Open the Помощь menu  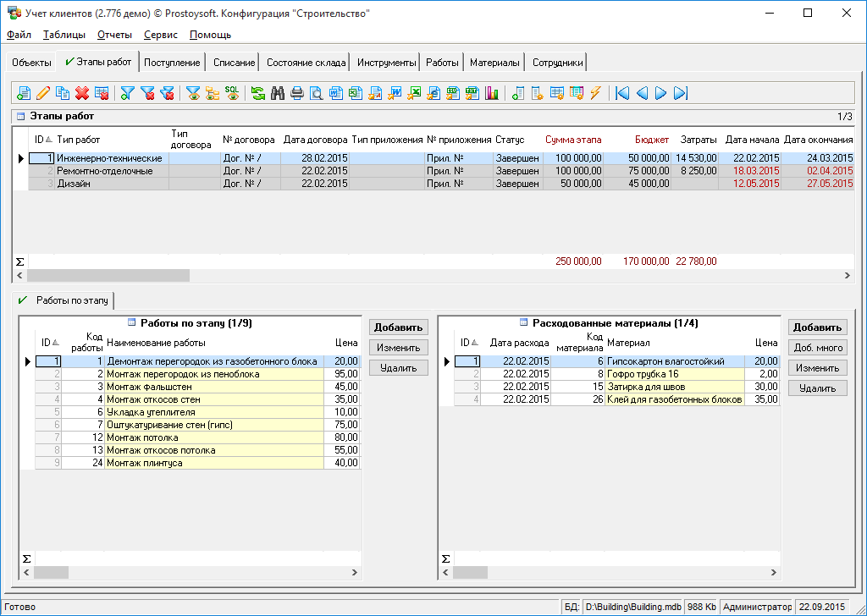pos(210,35)
